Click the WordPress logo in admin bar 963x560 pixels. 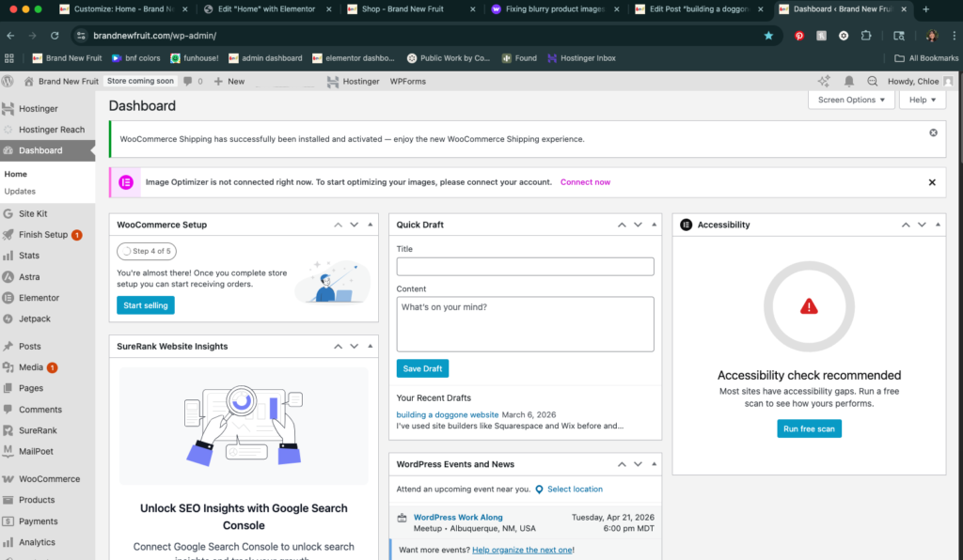pyautogui.click(x=8, y=81)
